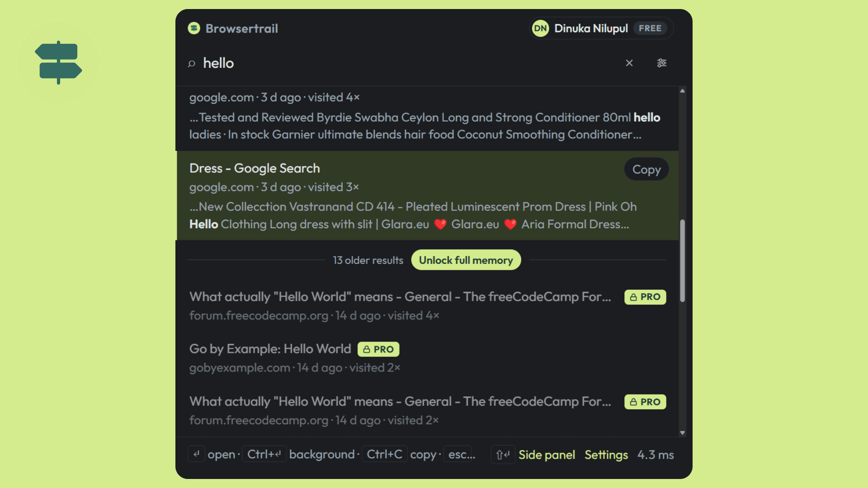Click gobyexample.com · 14 d ago · visited 2× text
The width and height of the screenshot is (868, 488).
click(295, 368)
